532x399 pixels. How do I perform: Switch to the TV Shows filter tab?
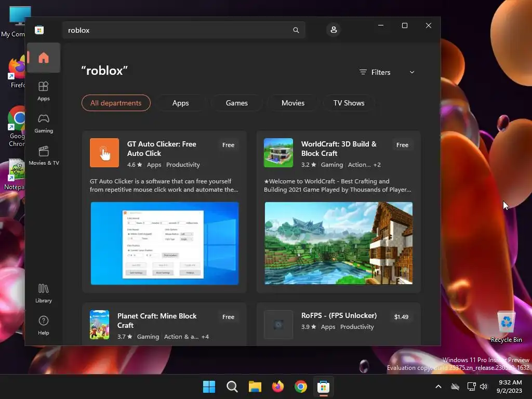349,103
